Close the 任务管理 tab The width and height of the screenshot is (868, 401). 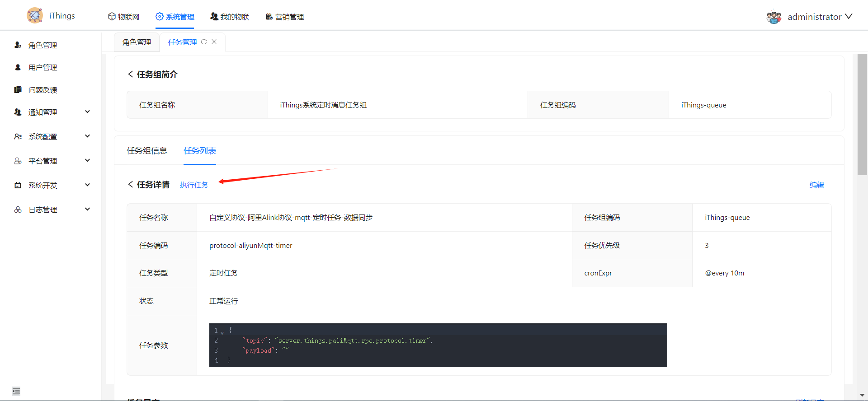(214, 42)
